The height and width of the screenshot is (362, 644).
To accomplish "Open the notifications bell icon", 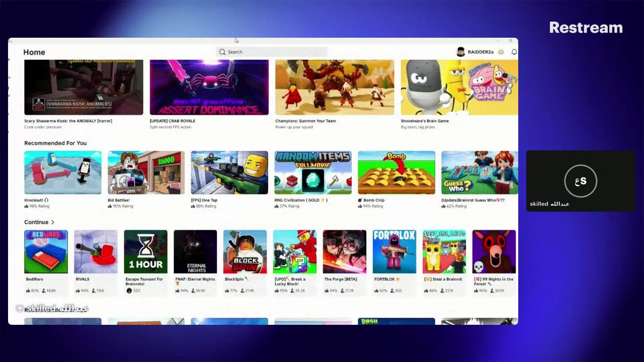I will point(514,52).
